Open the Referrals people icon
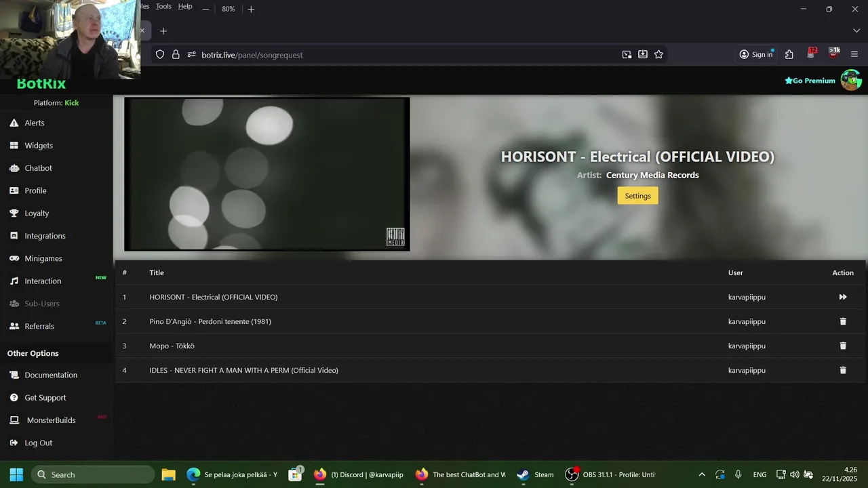The height and width of the screenshot is (488, 868). tap(14, 326)
